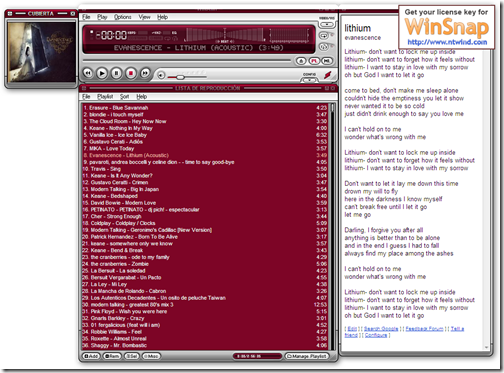This screenshot has width=504, height=373.
Task: Click the volume slider track
Action: pos(187,77)
